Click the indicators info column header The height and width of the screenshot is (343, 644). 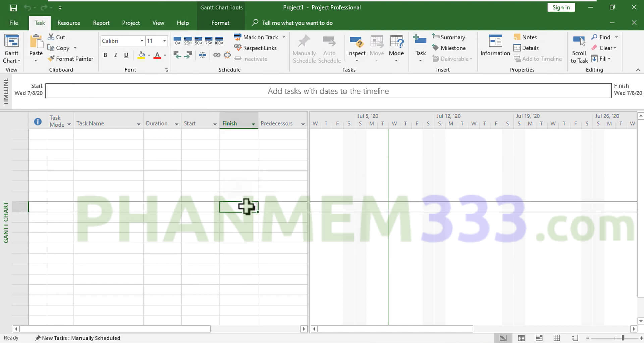pos(38,122)
